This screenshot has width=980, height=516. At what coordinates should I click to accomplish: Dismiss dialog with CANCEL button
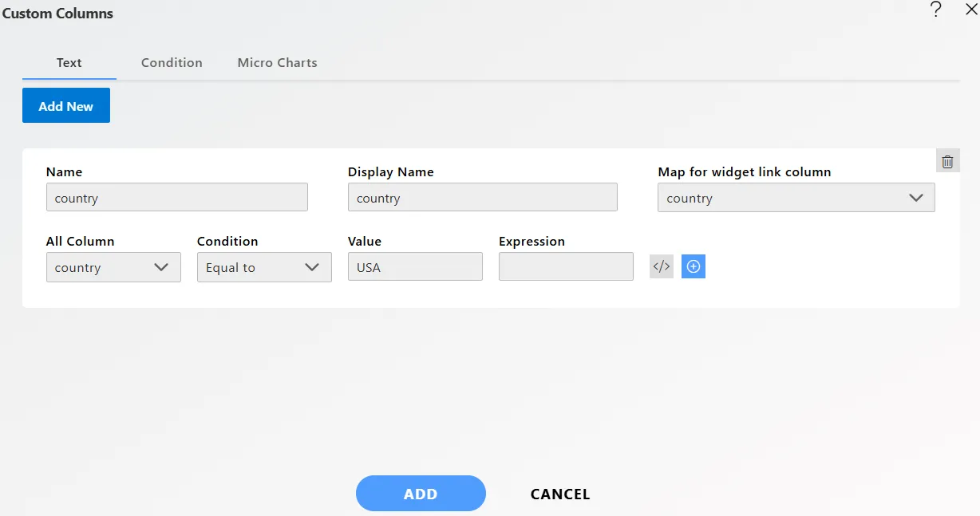[560, 494]
